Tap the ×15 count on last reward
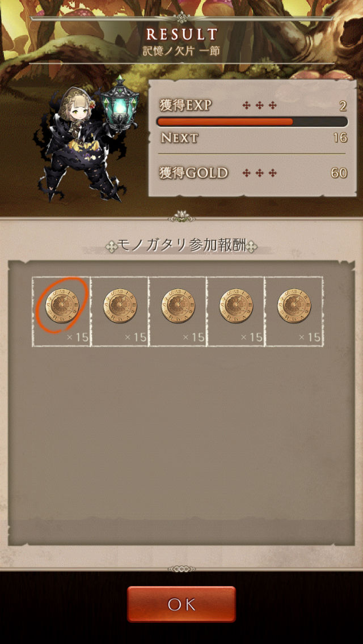Viewport: 363px width, 644px height. (310, 337)
